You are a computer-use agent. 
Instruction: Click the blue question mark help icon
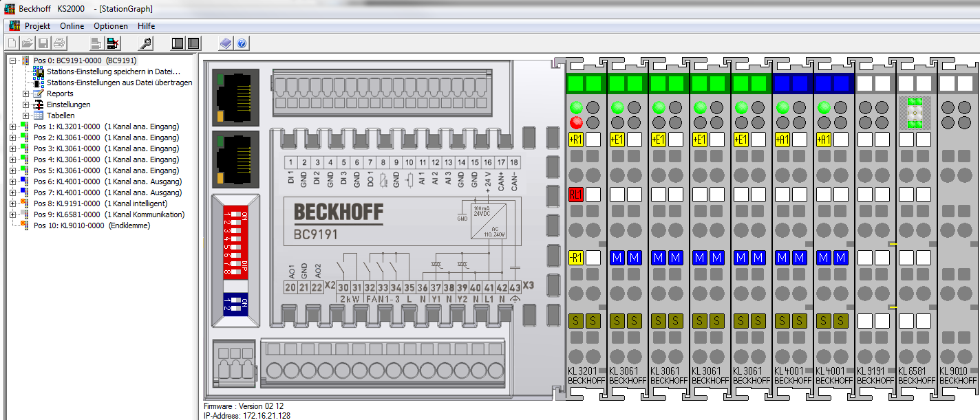pyautogui.click(x=242, y=43)
